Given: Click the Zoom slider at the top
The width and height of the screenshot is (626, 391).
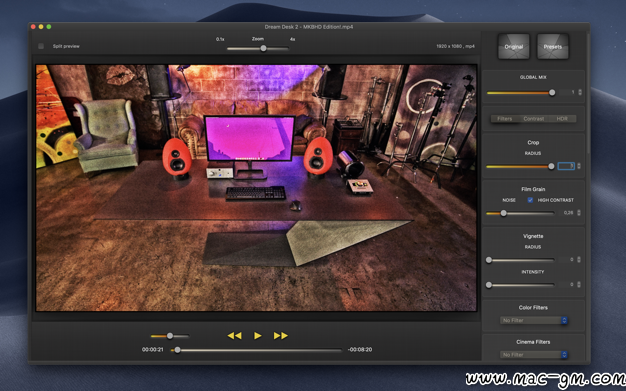Looking at the screenshot, I should point(258,48).
